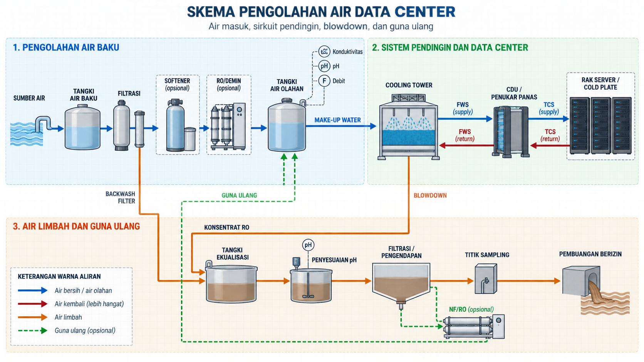Click the "TCS (supply)" label
Viewport: 644px width, 362px height.
point(549,108)
